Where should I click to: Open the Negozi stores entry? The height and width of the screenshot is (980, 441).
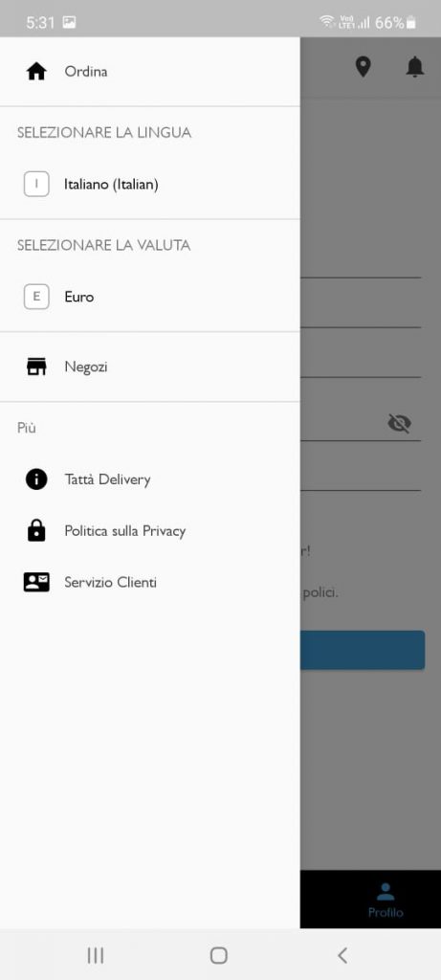click(150, 367)
